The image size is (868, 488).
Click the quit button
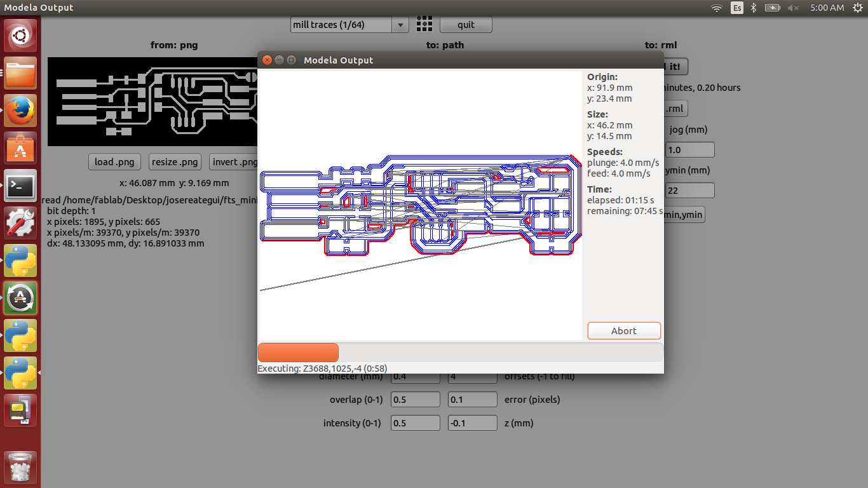[x=466, y=25]
